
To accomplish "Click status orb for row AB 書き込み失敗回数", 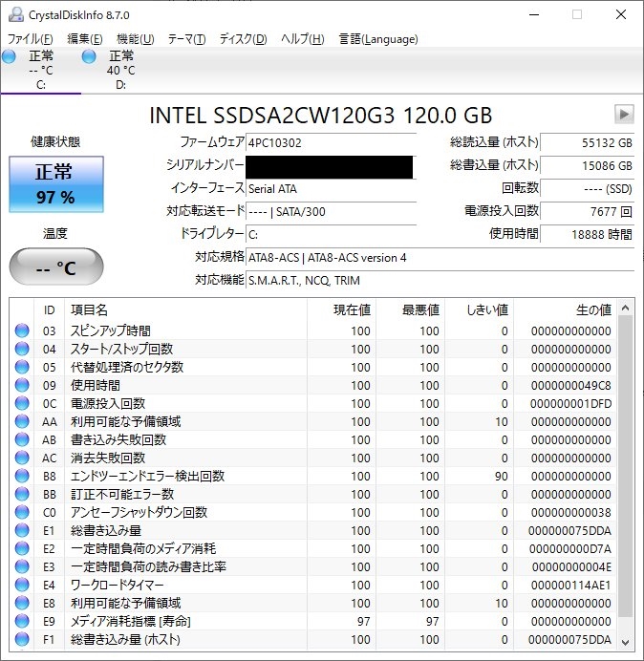I will coord(22,439).
